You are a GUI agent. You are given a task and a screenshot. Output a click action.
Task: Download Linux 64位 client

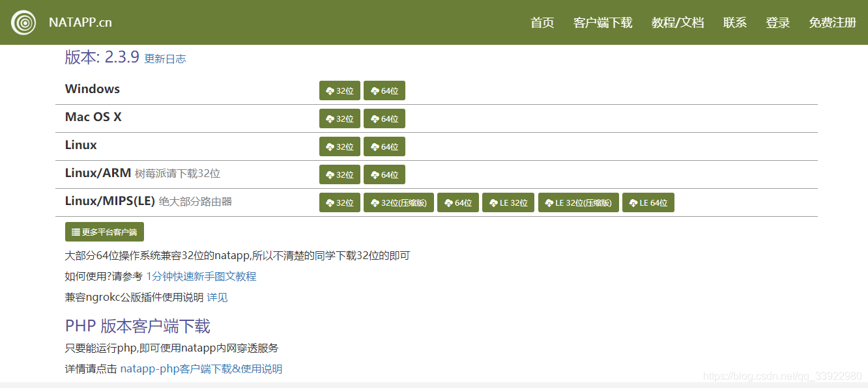384,146
